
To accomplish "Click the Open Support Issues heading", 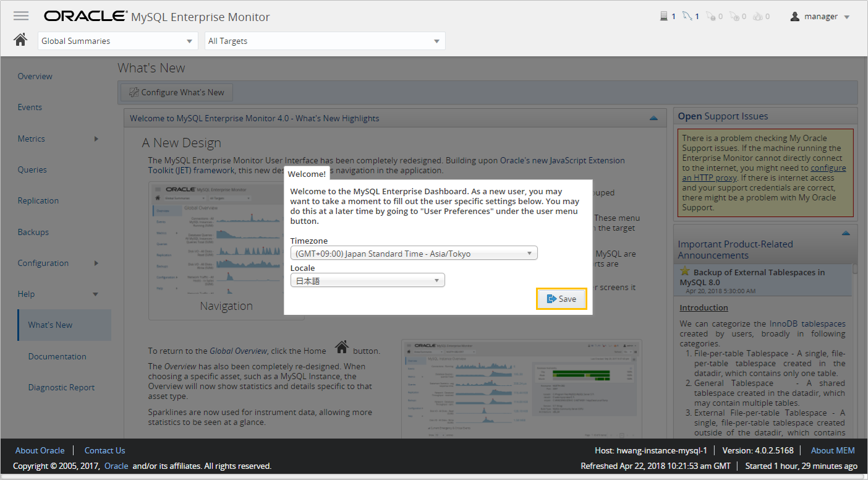I will point(723,116).
